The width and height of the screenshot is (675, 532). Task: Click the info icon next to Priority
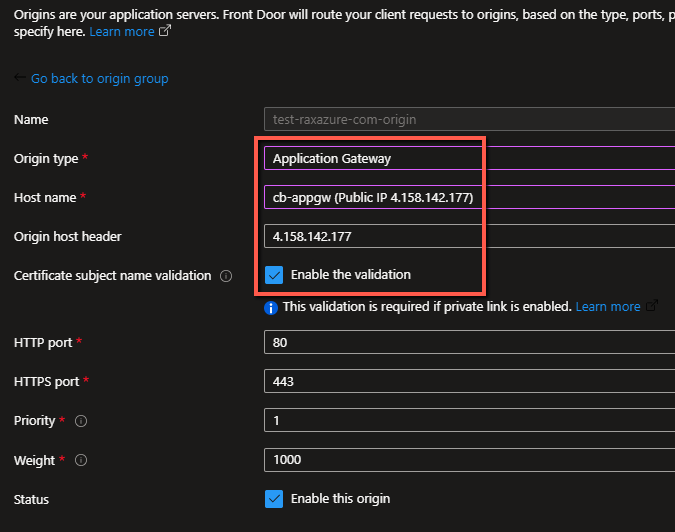point(81,421)
